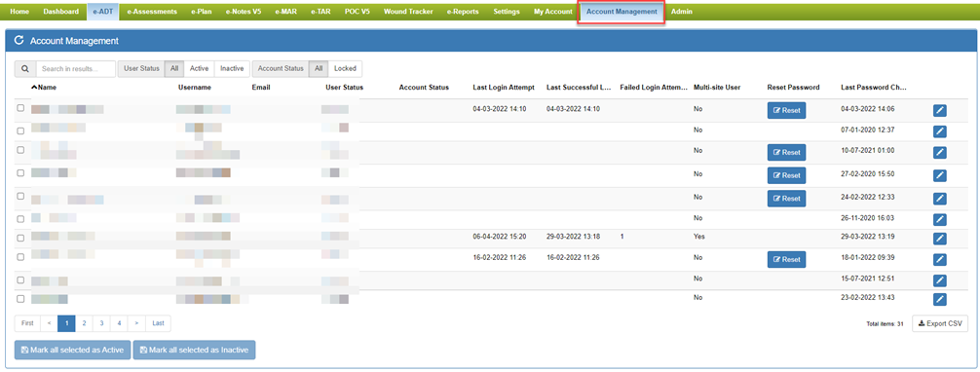Go to next page with > arrow
This screenshot has width=980, height=372.
point(137,323)
